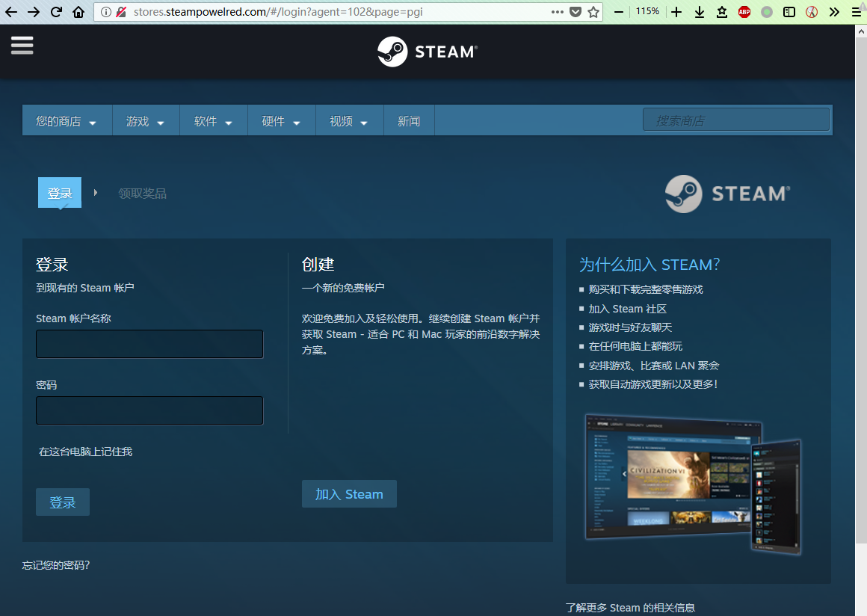This screenshot has height=616, width=867.
Task: Click the Steam logo in header
Action: 428,52
